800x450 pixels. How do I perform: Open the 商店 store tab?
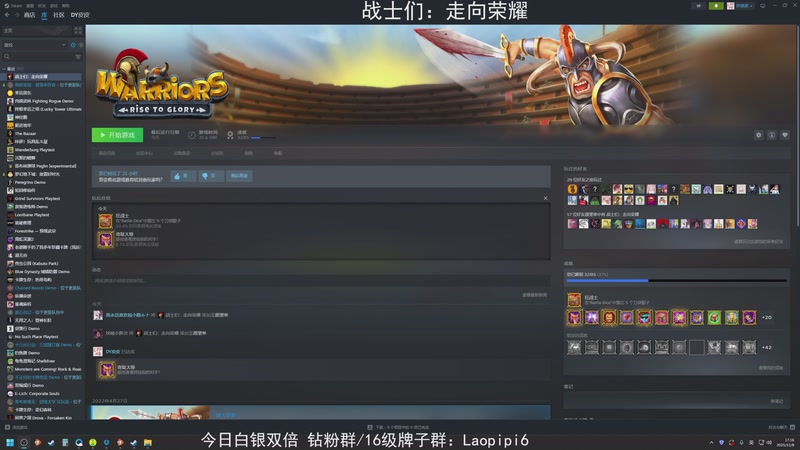[x=30, y=15]
